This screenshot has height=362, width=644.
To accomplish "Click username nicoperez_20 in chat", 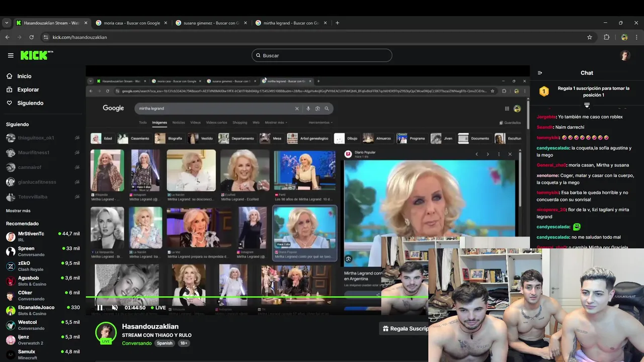I will [551, 210].
